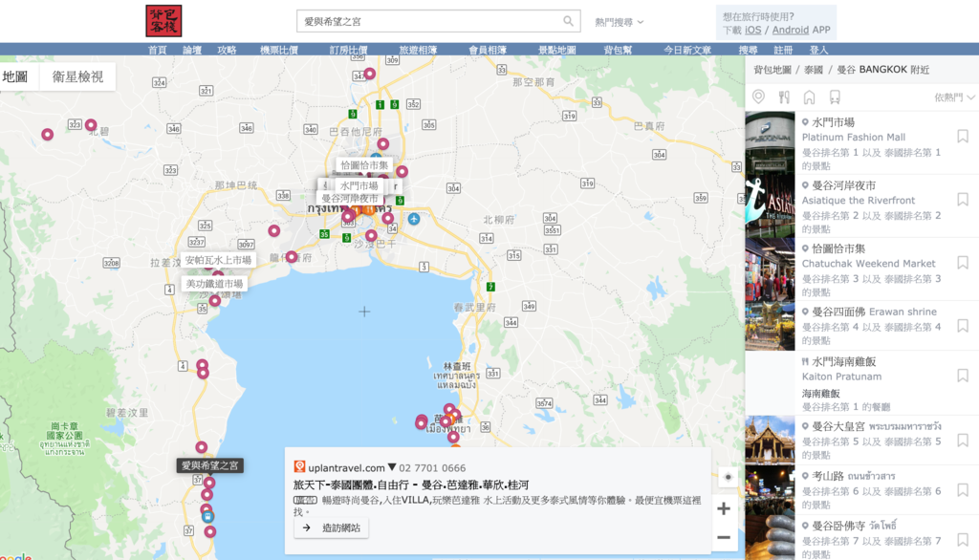Click 註冊 register link
The width and height of the screenshot is (979, 560).
pos(783,50)
